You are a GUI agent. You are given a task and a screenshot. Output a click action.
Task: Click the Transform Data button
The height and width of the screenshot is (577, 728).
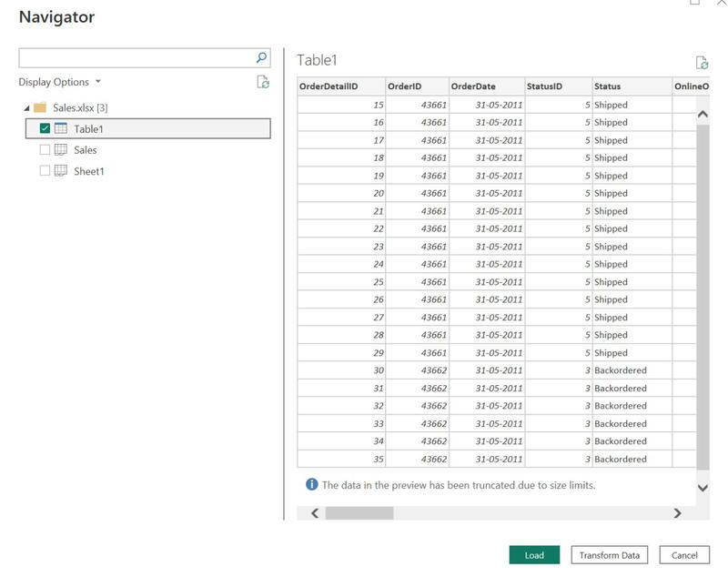pos(609,555)
